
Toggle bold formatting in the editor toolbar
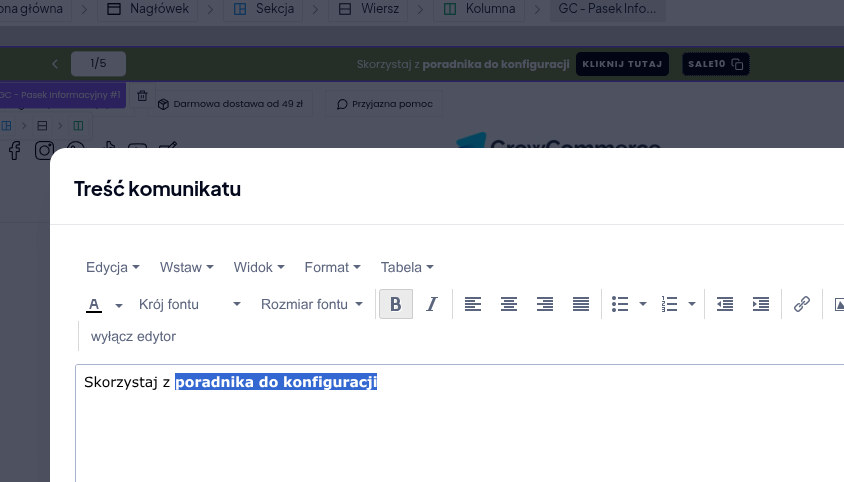tap(396, 304)
